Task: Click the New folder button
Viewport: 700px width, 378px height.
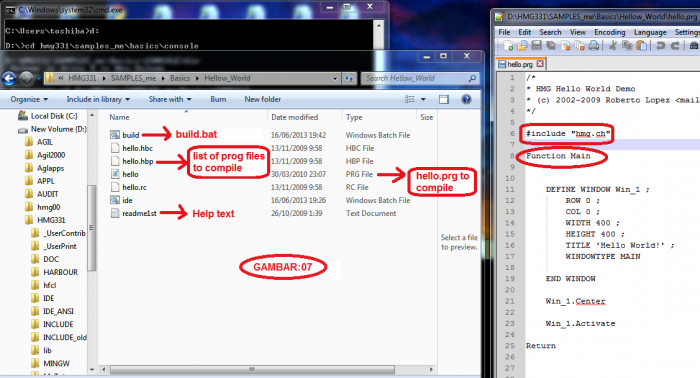Action: 262,99
